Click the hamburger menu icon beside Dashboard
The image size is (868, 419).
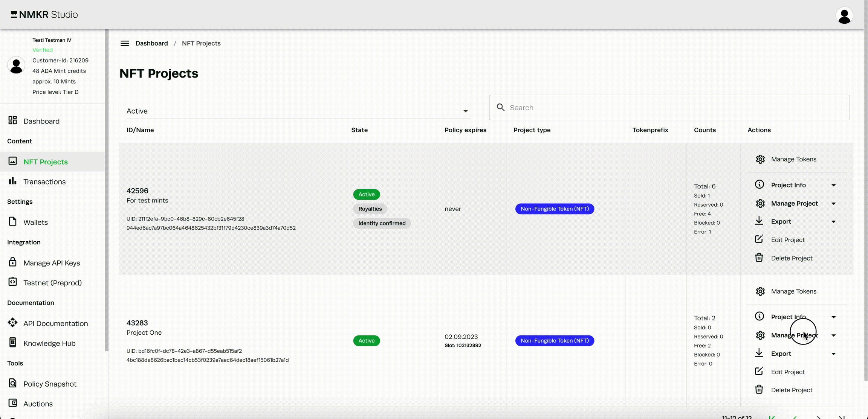[125, 43]
